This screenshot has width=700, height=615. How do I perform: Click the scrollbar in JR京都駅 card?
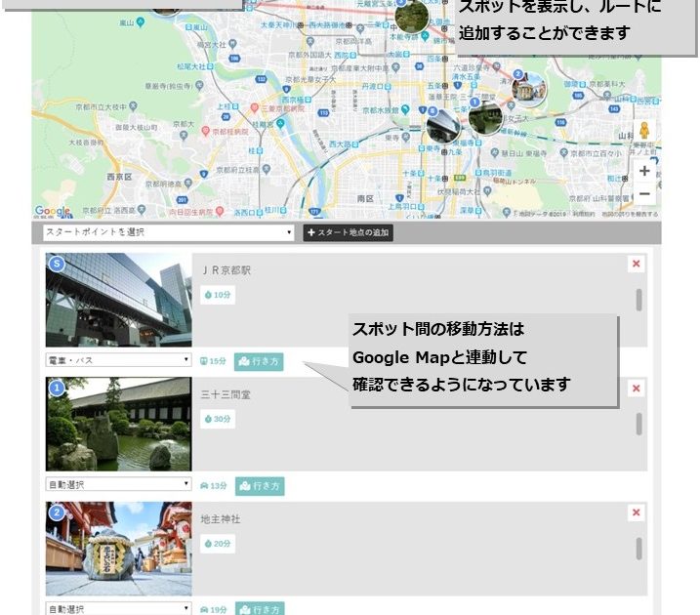point(639,300)
